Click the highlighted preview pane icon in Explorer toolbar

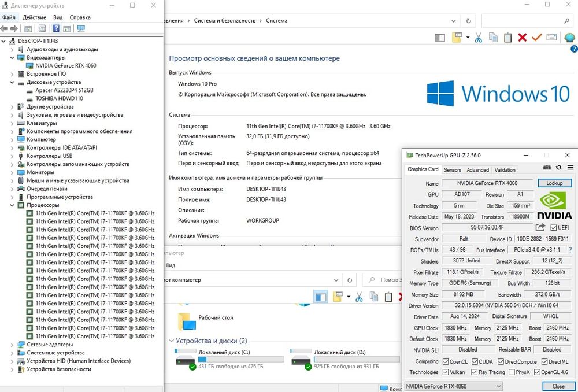tap(321, 297)
